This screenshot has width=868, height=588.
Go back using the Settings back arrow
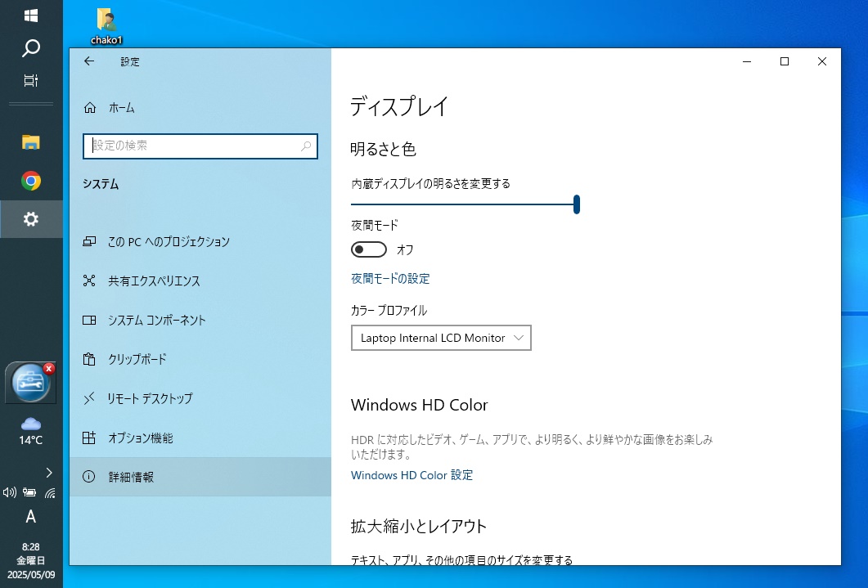(x=89, y=61)
